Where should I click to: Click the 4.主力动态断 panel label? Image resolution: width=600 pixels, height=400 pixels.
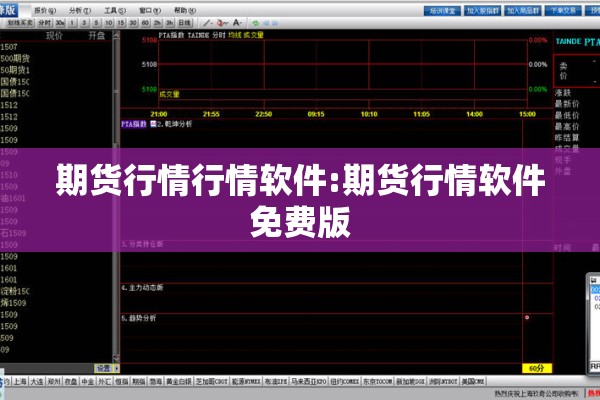(x=142, y=287)
